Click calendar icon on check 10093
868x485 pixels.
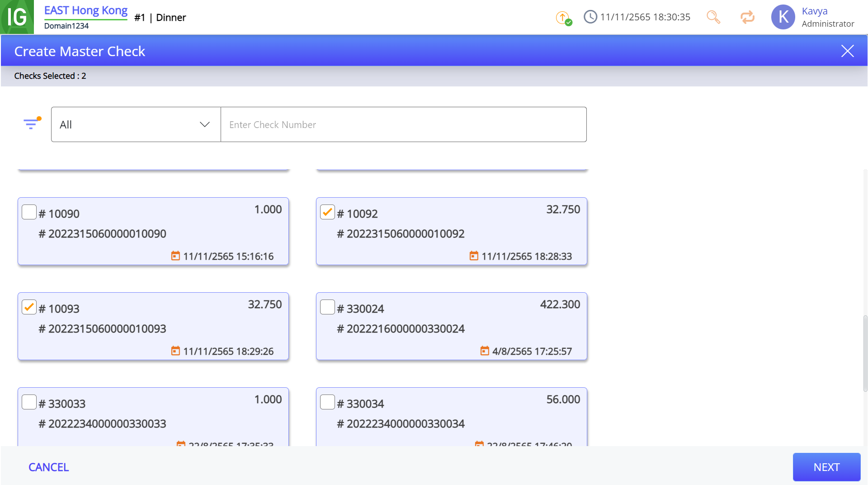tap(175, 351)
